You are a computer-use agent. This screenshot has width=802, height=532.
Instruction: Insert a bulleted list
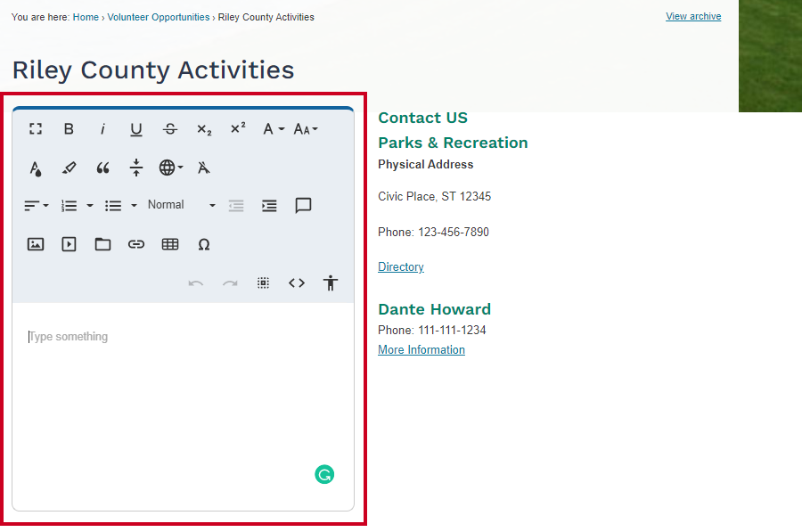click(x=113, y=206)
